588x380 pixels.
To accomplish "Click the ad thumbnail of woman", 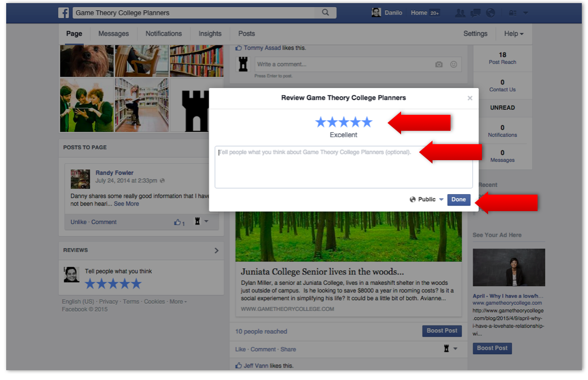I will pos(509,267).
